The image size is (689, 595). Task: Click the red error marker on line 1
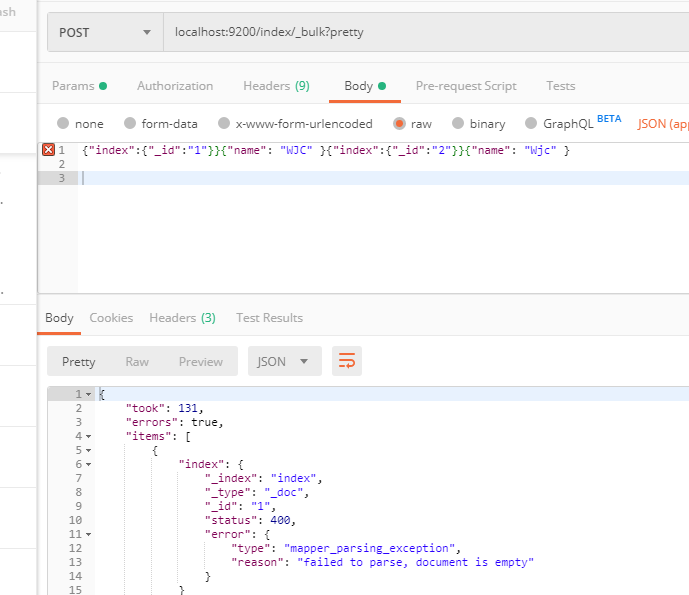pyautogui.click(x=48, y=150)
